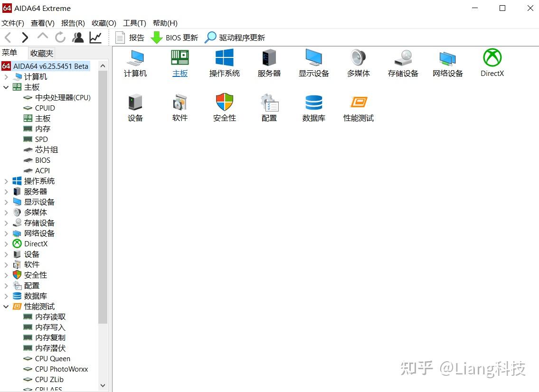The image size is (539, 392).
Task: Open the 多媒体 speaker icon in main panel
Action: 359,64
